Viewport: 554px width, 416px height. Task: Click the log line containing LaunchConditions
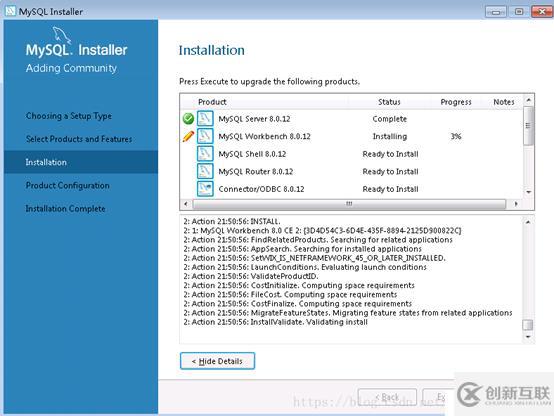pyautogui.click(x=305, y=267)
